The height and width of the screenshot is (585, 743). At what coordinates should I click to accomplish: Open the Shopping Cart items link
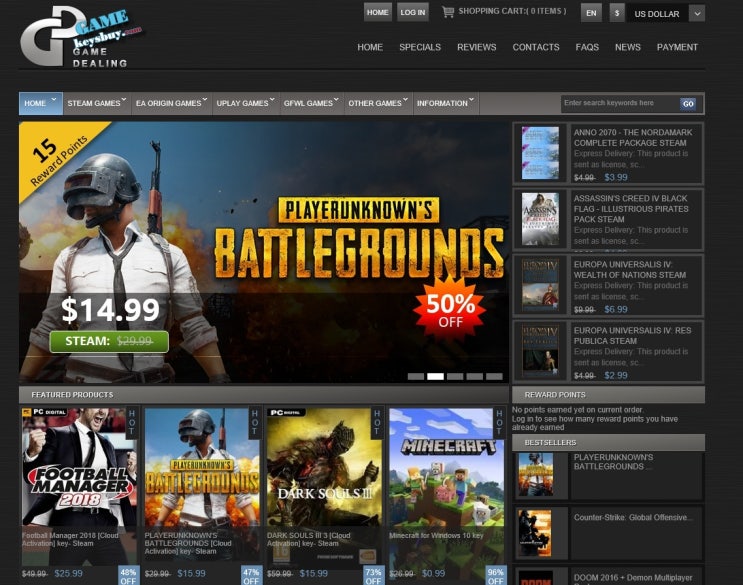(x=512, y=11)
